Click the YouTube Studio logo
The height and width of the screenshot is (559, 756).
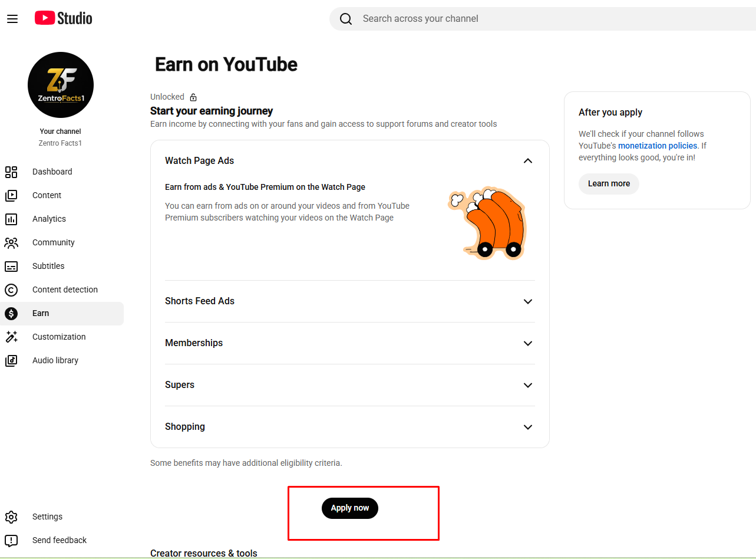pyautogui.click(x=64, y=18)
